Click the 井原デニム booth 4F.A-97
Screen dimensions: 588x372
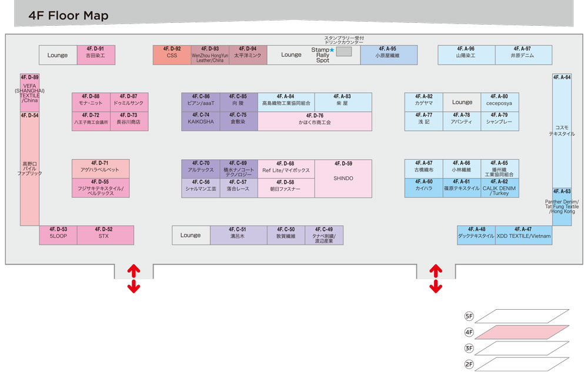523,53
